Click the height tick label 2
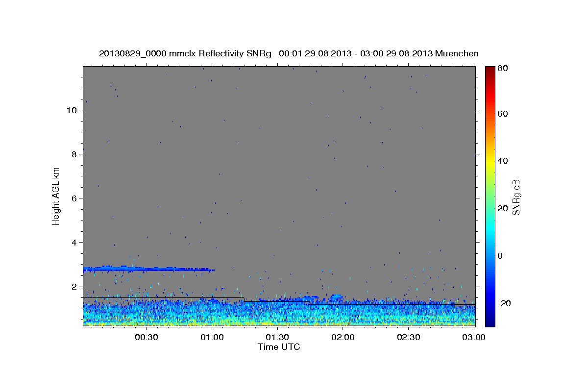This screenshot has width=588, height=392. pyautogui.click(x=74, y=287)
